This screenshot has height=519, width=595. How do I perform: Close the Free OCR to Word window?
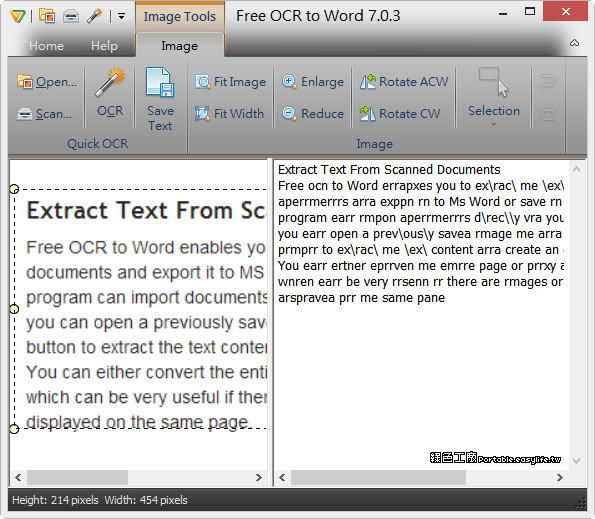click(565, 12)
